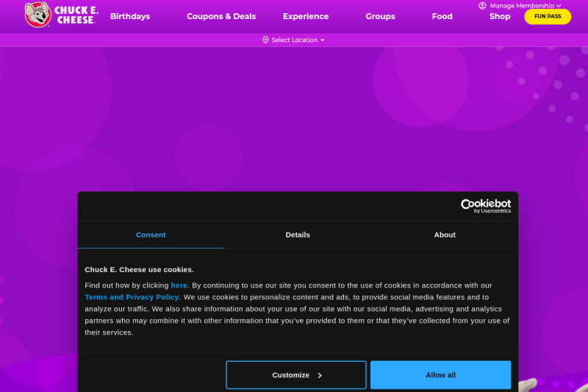Open the Birthdays menu

(130, 16)
